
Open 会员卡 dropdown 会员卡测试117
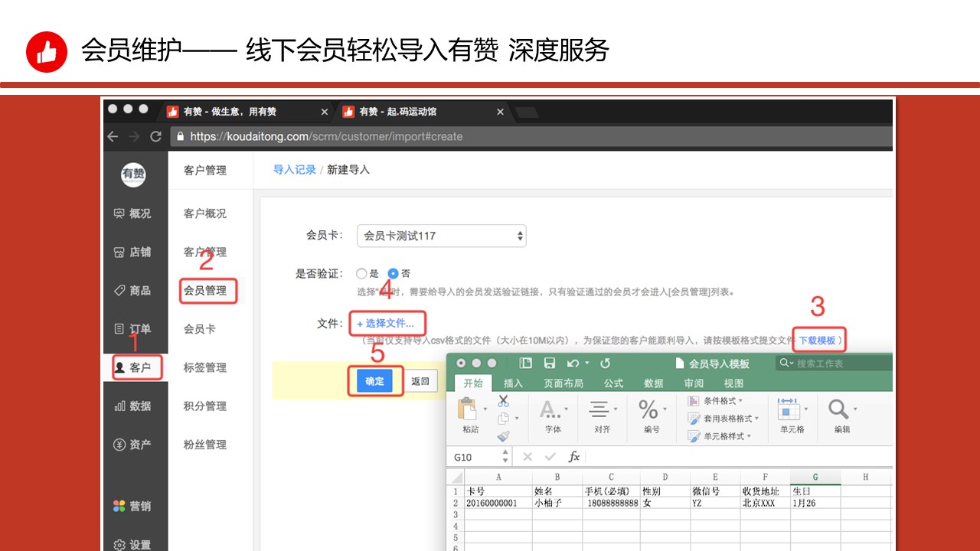coord(442,236)
